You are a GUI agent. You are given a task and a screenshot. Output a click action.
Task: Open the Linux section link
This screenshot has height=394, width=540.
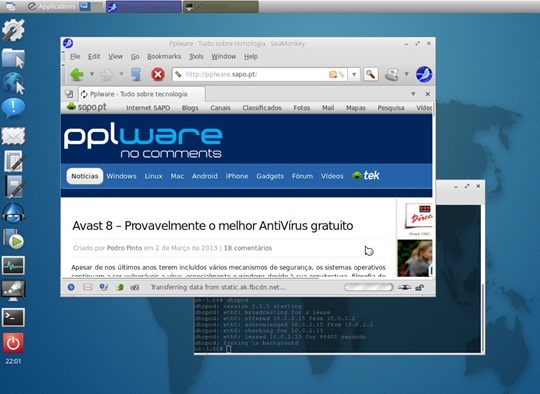pyautogui.click(x=153, y=176)
